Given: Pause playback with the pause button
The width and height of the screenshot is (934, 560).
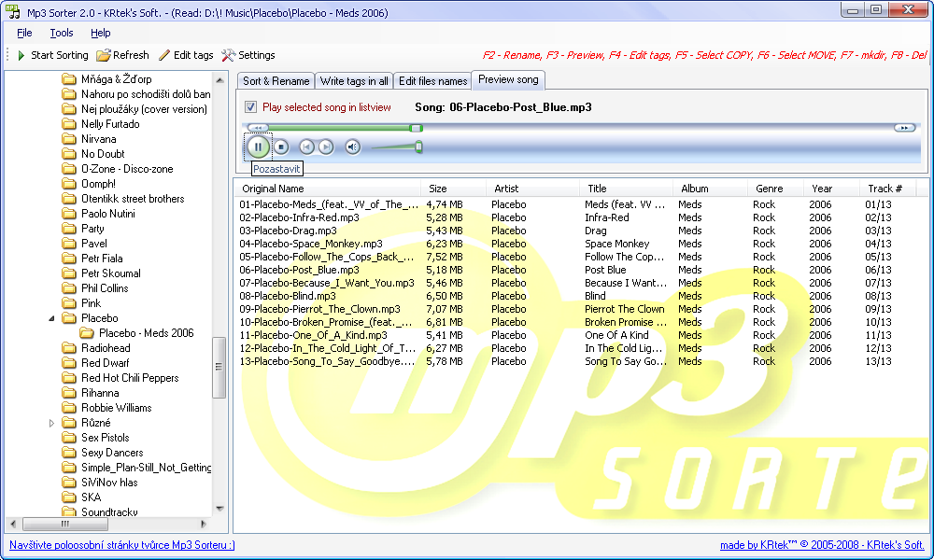Looking at the screenshot, I should coord(258,147).
